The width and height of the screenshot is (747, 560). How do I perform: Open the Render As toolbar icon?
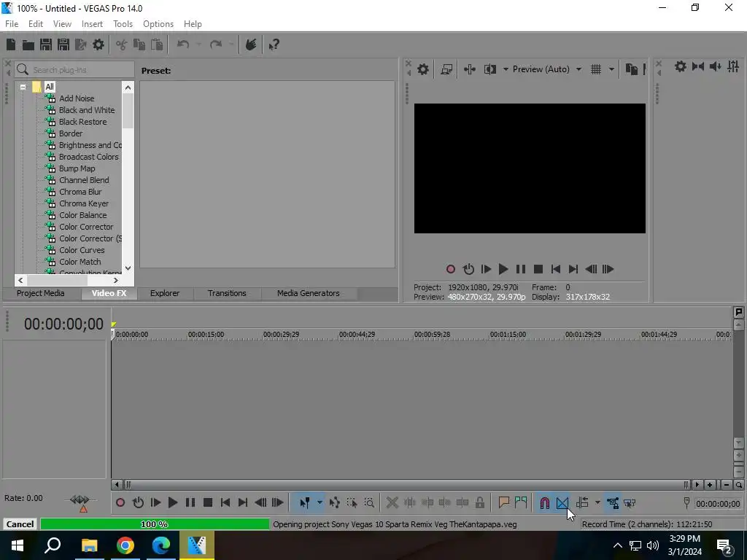coord(81,44)
